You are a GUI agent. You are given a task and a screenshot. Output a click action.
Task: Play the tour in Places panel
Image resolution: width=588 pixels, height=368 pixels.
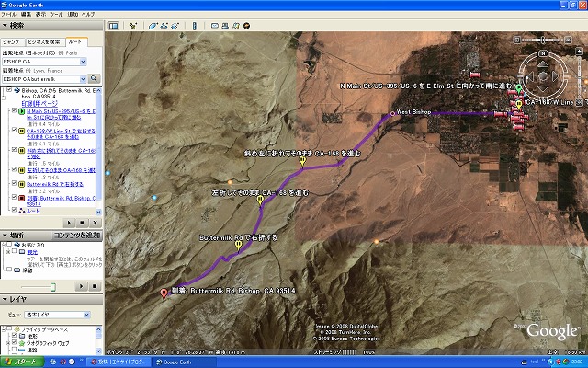(81, 286)
